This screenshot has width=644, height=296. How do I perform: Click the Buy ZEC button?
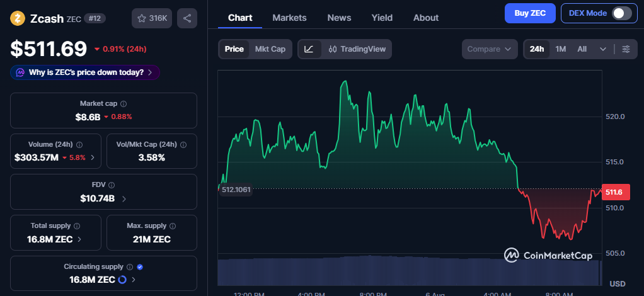tap(530, 13)
